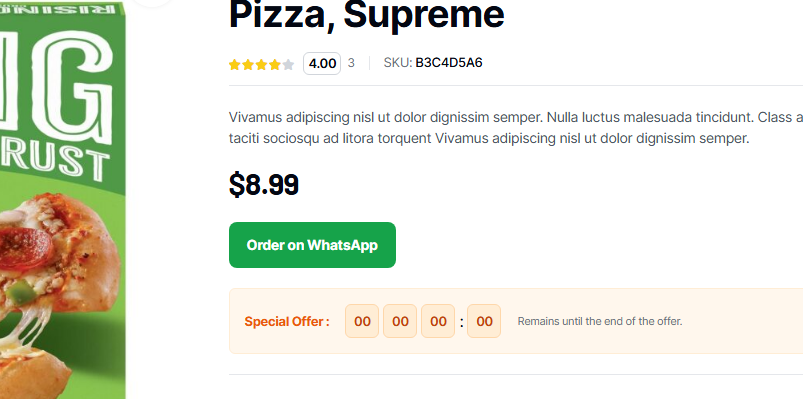Click the countdown box just before colon
803x399 pixels.
[x=438, y=321]
